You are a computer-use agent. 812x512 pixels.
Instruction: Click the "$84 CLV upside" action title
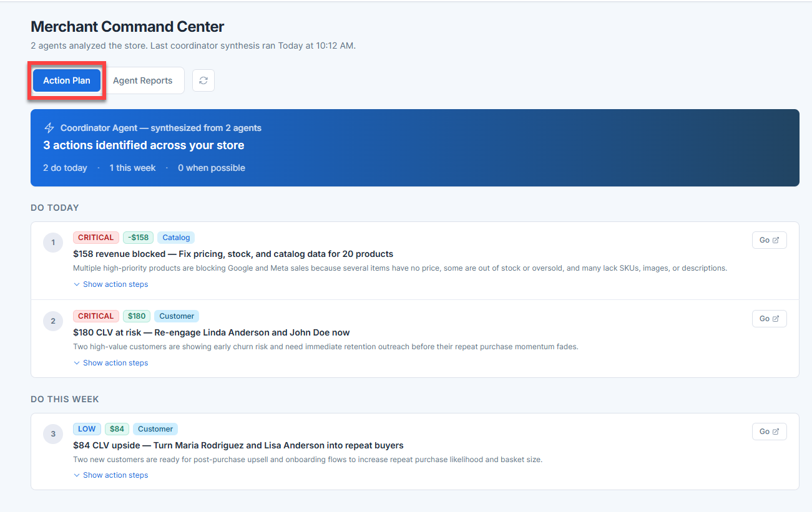pyautogui.click(x=238, y=445)
